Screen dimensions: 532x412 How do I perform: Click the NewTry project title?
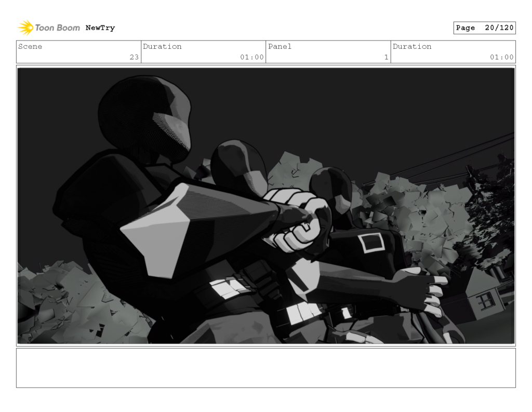(x=100, y=28)
